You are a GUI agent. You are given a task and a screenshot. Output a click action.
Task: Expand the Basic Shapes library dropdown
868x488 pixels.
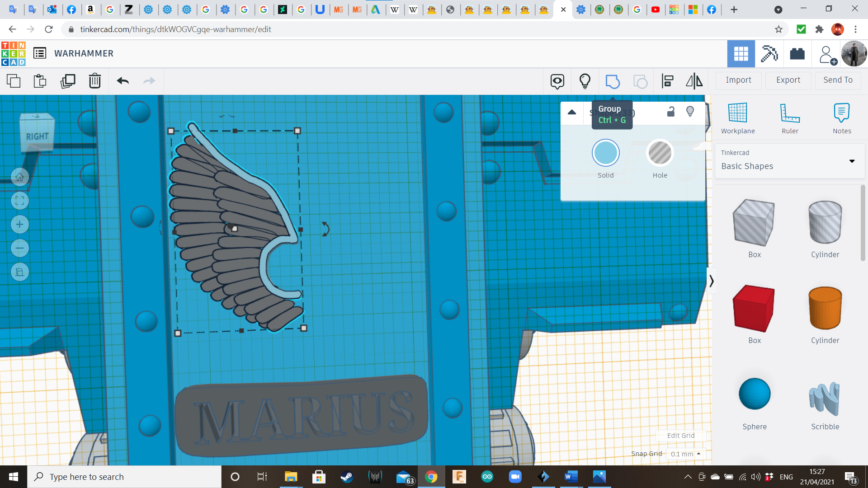point(852,161)
